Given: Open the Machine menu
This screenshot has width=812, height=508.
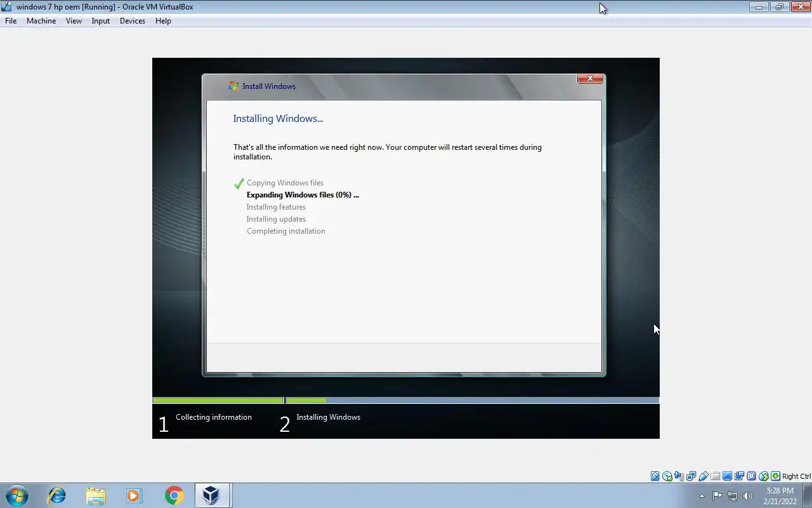Looking at the screenshot, I should [41, 20].
